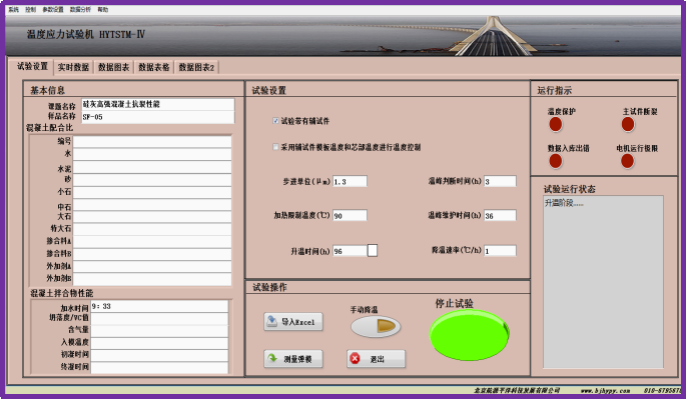Enable 采用辅试件模板温度和芯部温度 control checkbox
The height and width of the screenshot is (399, 686).
(276, 147)
